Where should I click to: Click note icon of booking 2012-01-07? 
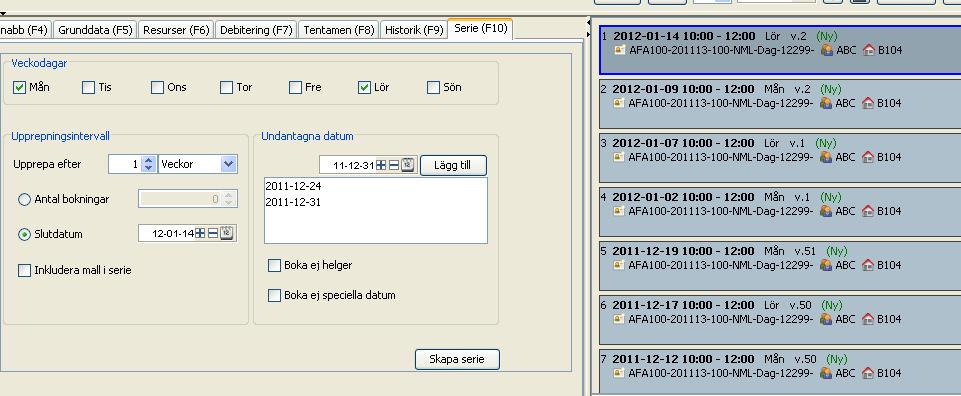pos(619,157)
